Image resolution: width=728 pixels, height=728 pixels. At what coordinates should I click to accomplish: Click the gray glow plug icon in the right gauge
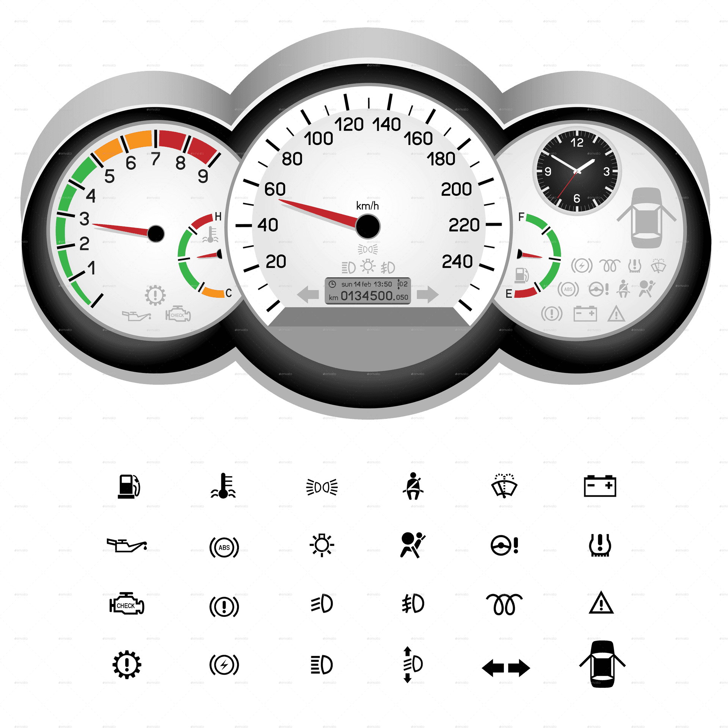pyautogui.click(x=610, y=266)
